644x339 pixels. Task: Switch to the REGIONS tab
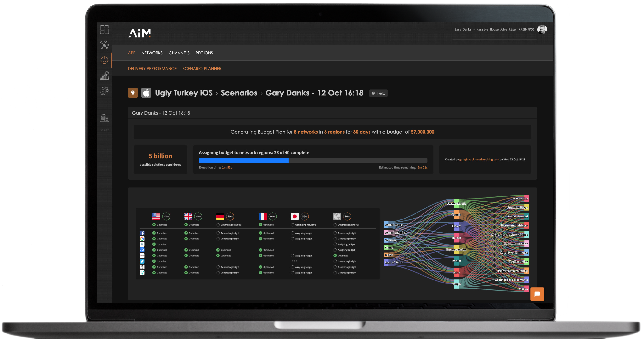[x=204, y=53]
